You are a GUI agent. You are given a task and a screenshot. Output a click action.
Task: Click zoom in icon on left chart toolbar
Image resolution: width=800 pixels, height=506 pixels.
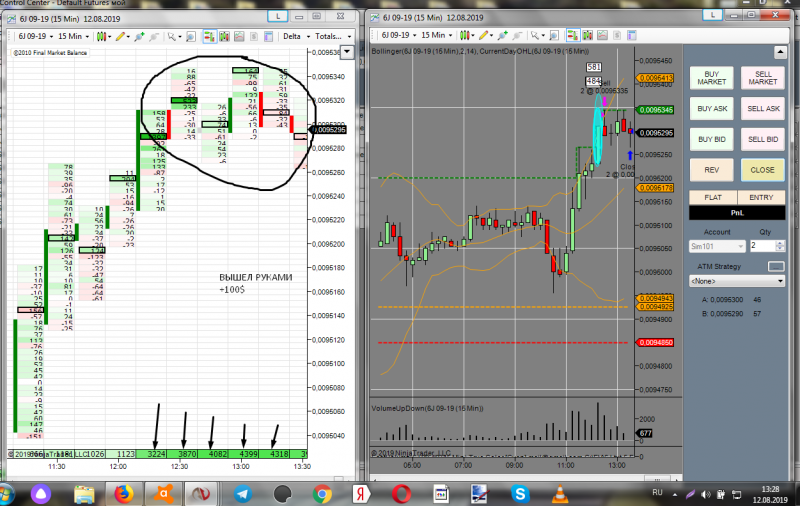[x=139, y=36]
